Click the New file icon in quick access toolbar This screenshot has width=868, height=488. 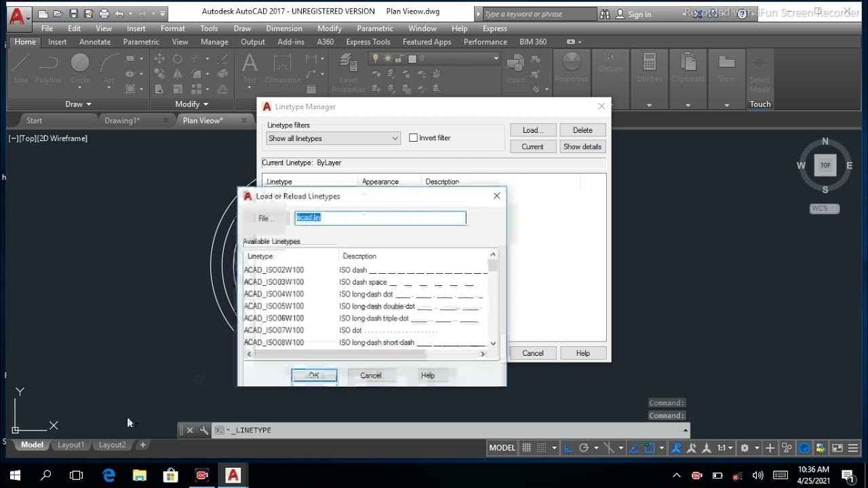pyautogui.click(x=43, y=14)
